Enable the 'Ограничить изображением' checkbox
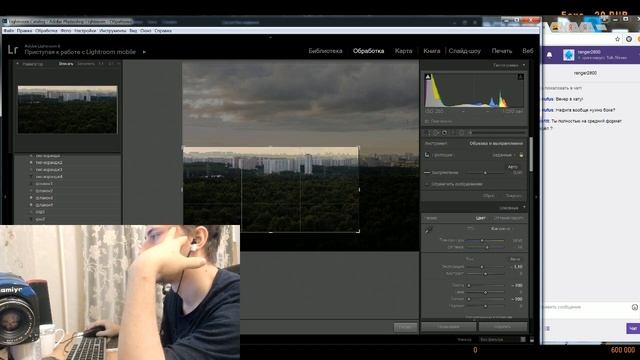Screen dimensions: 640x360 pyautogui.click(x=427, y=184)
